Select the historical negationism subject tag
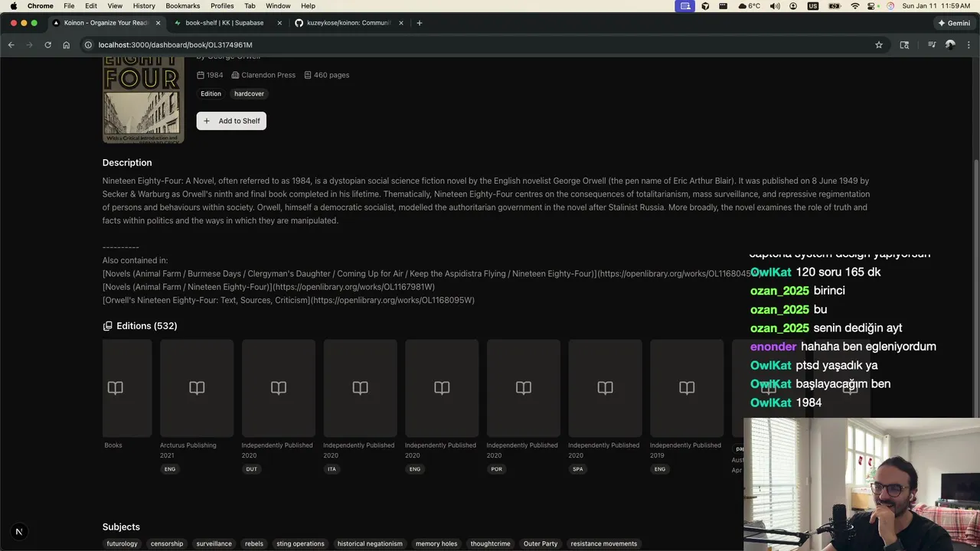980x551 pixels. [370, 544]
